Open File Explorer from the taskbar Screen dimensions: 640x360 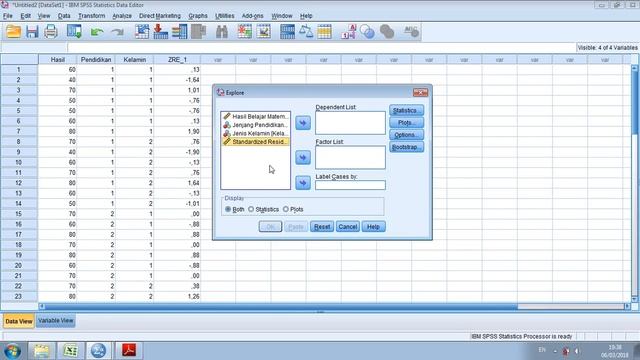(41, 351)
